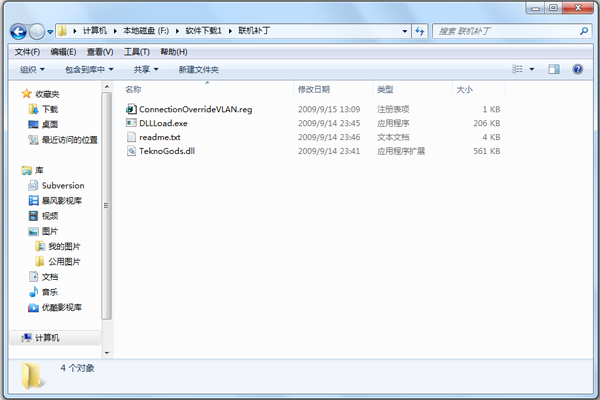The width and height of the screenshot is (600, 400).
Task: Open 桌面 in favorites
Action: [50, 124]
